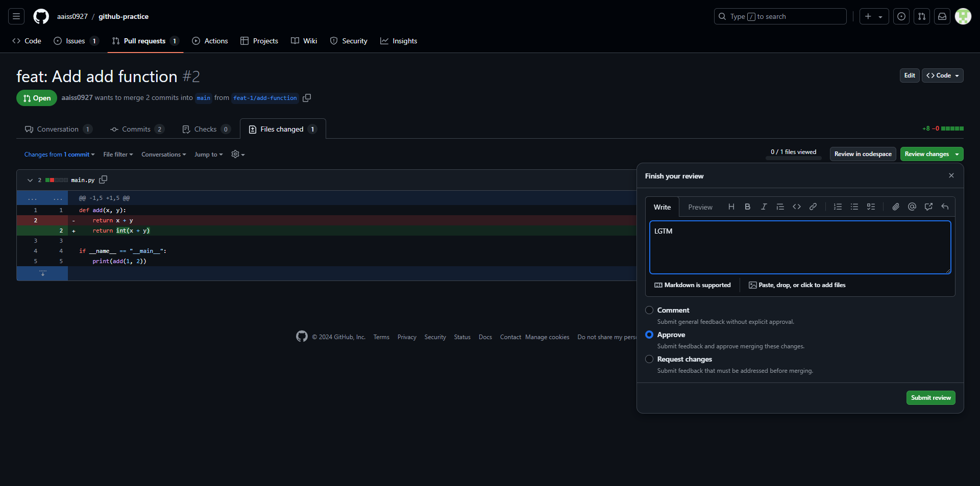This screenshot has width=980, height=486.
Task: Insert a numbered list in review
Action: 838,207
